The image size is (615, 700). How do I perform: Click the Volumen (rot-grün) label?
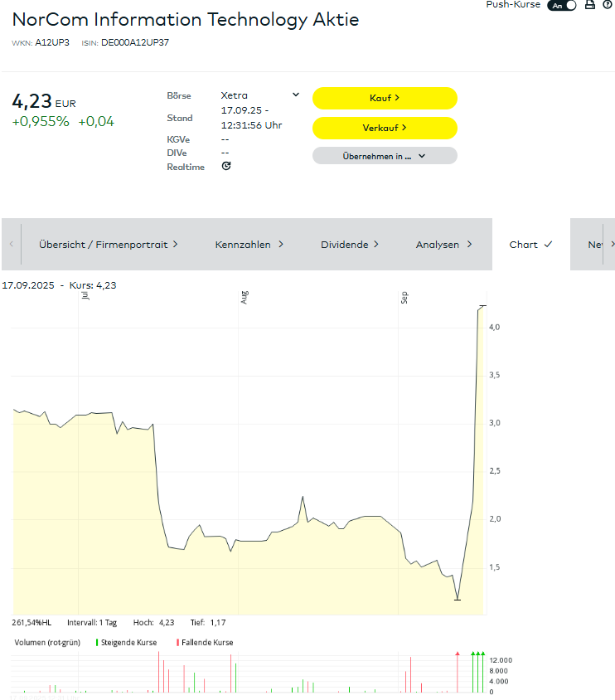tap(47, 643)
